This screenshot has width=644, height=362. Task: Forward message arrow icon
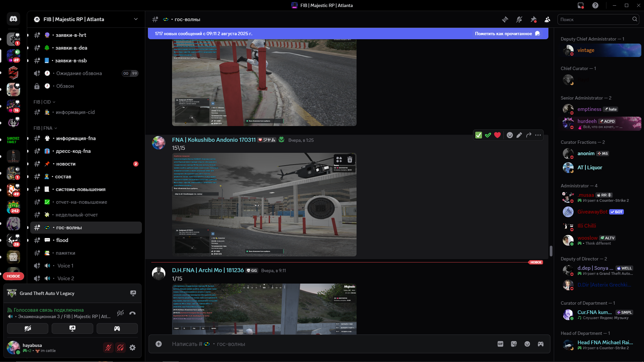click(529, 135)
